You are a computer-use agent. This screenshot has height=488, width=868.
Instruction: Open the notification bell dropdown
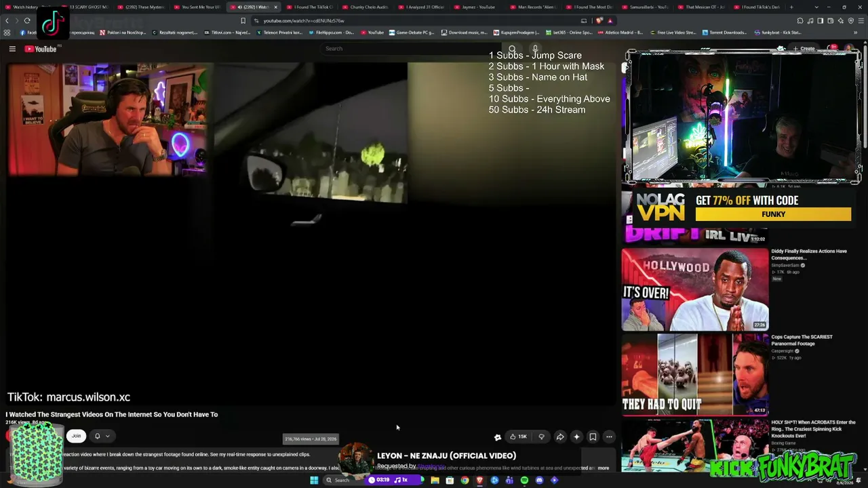pos(102,436)
